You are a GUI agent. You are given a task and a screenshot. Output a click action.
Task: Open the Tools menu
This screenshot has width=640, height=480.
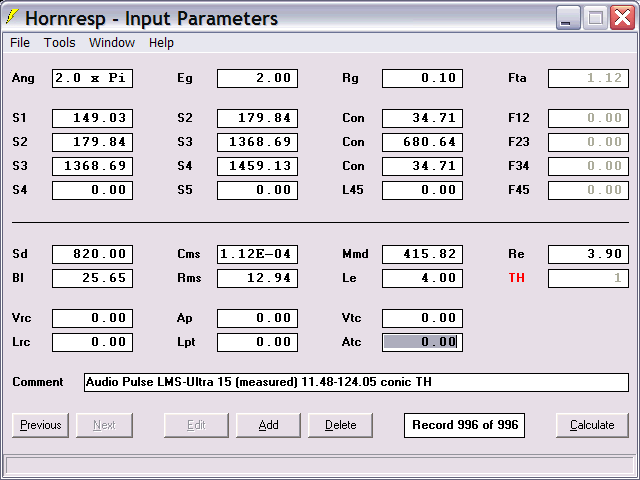60,42
